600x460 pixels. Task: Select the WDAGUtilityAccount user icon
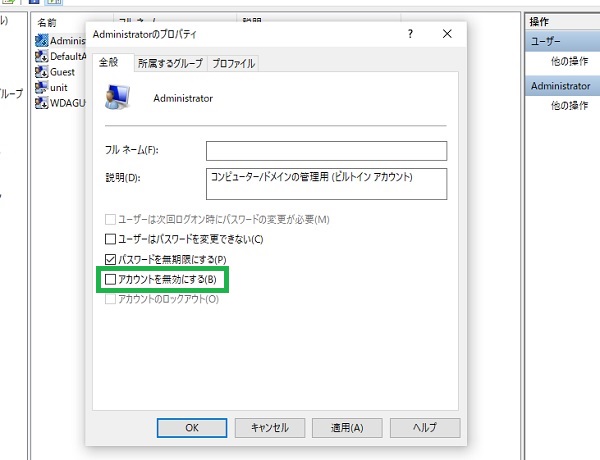pyautogui.click(x=41, y=103)
